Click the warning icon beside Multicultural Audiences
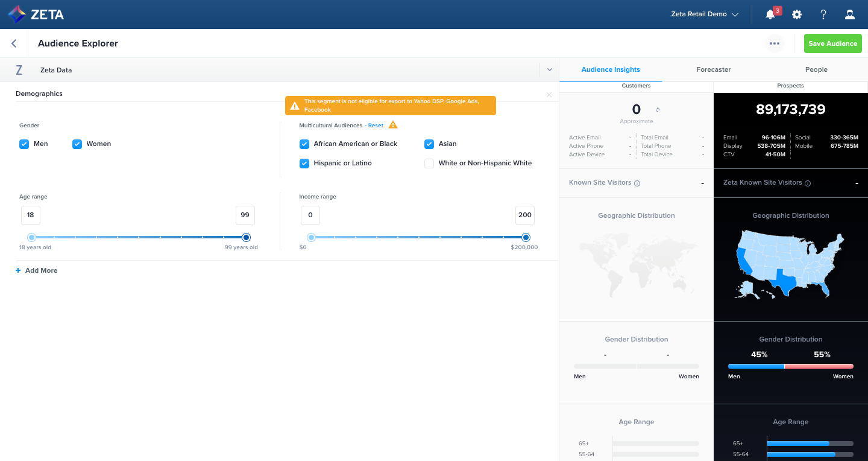Viewport: 868px width, 461px height. click(x=392, y=124)
